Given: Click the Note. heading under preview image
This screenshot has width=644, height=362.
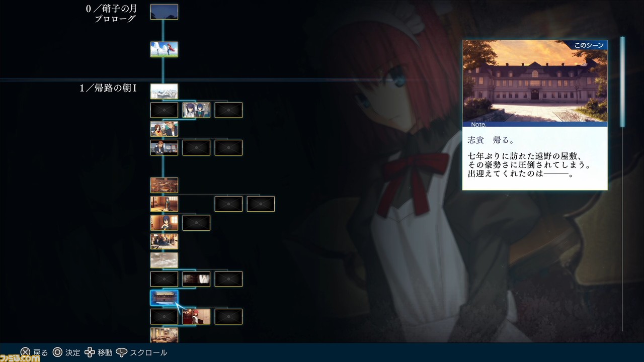Looking at the screenshot, I should click(478, 124).
